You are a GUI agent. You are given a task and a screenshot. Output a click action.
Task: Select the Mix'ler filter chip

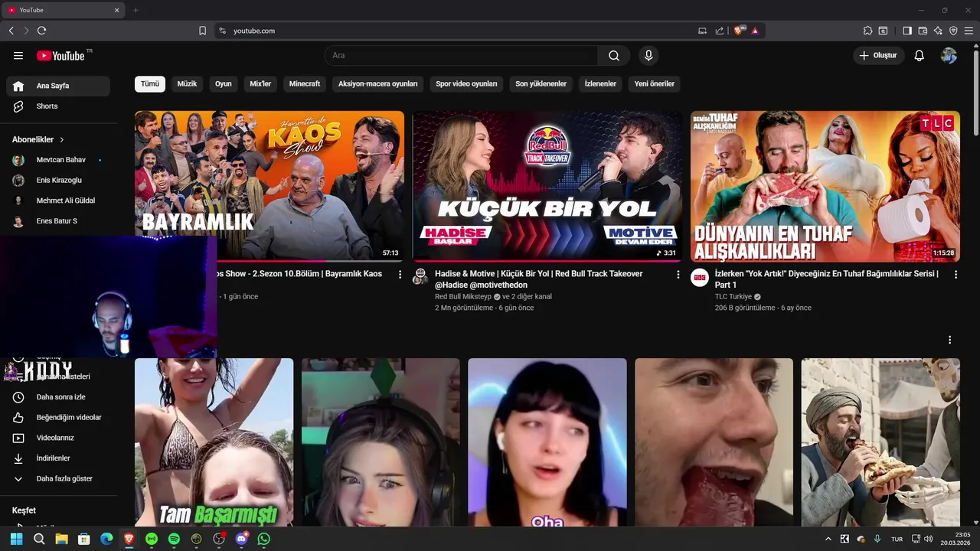(x=260, y=84)
